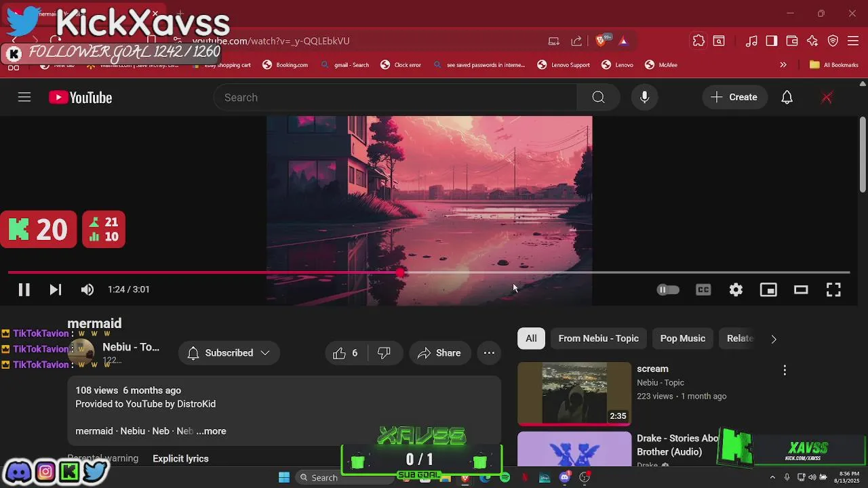The width and height of the screenshot is (868, 488).
Task: Toggle closed captions CC button
Action: click(x=703, y=290)
